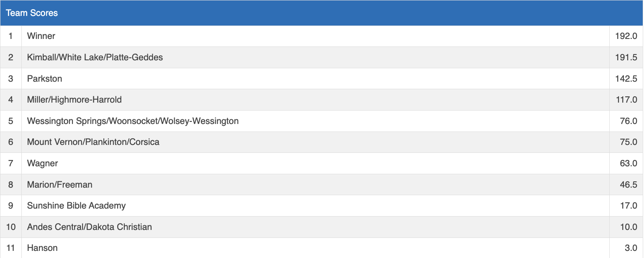Select the 191.5 score cell
This screenshot has height=258, width=644.
click(x=626, y=57)
